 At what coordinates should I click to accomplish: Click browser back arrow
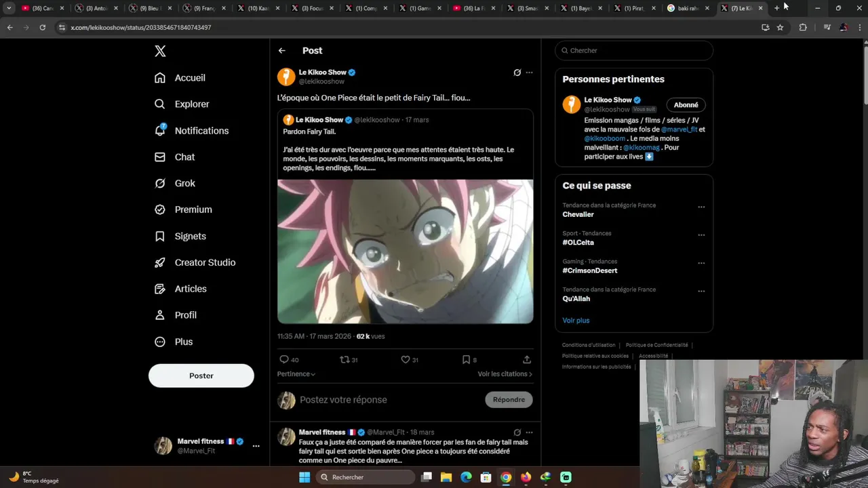pos(9,28)
